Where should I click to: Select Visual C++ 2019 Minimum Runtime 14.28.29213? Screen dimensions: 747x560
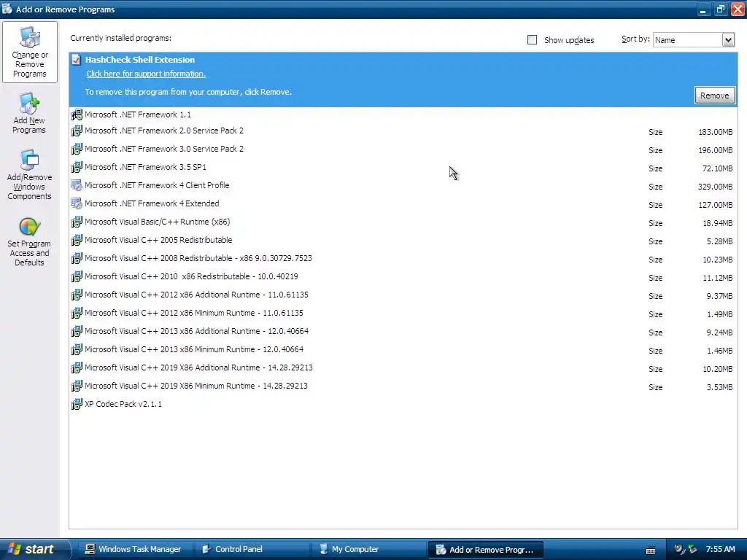(x=403, y=386)
